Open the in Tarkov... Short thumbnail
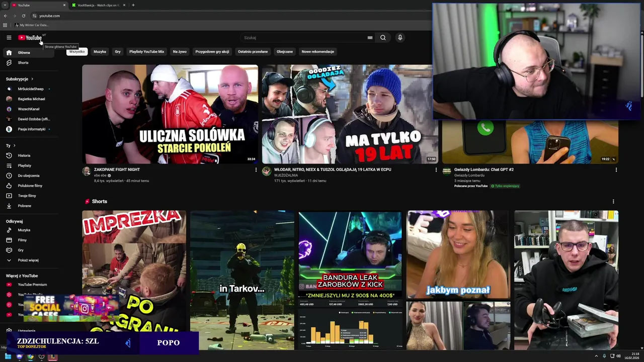 [242, 280]
